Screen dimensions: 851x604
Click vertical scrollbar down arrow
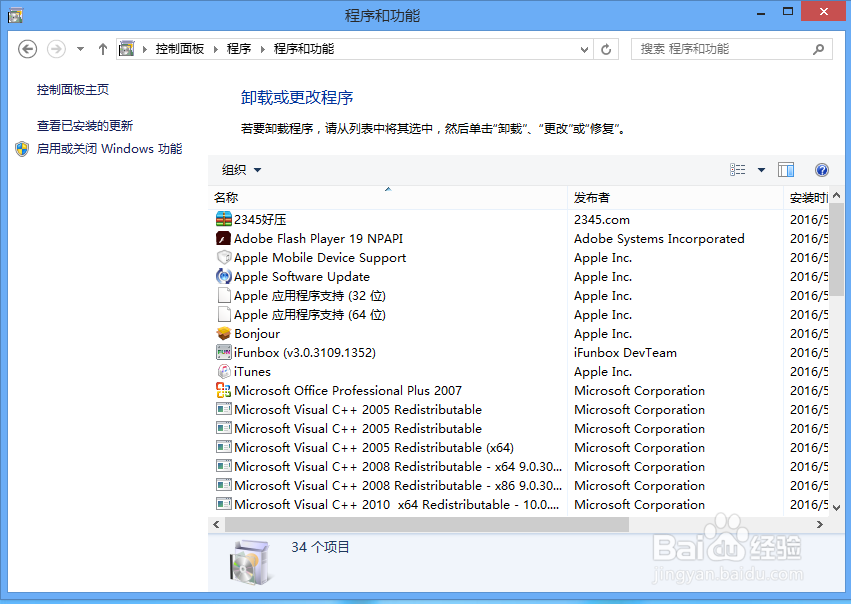836,507
